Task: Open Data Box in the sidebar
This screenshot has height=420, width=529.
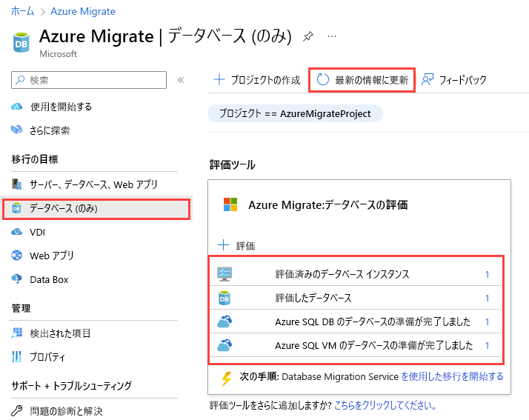Action: 49,280
